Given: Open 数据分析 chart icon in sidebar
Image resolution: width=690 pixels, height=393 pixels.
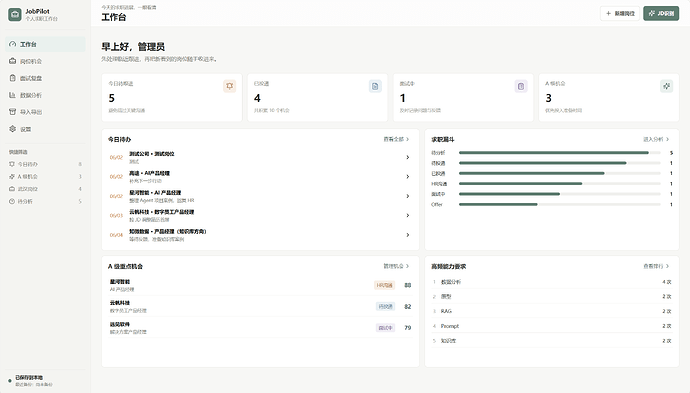Looking at the screenshot, I should pos(12,95).
